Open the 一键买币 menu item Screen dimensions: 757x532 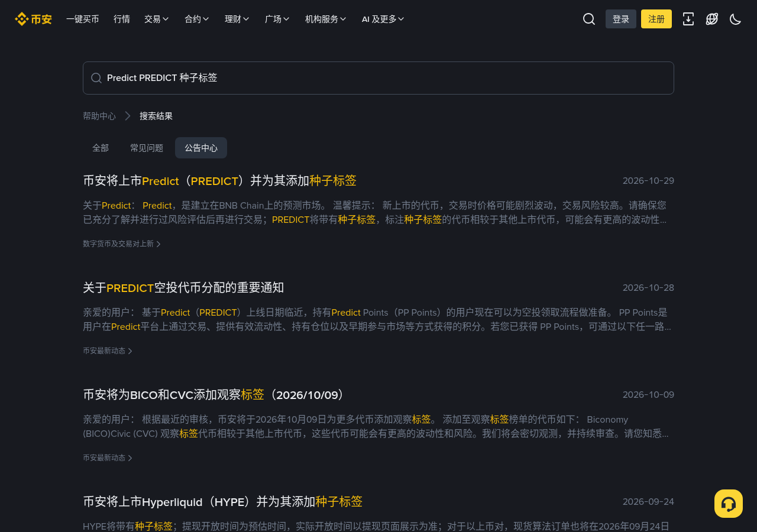(x=83, y=19)
